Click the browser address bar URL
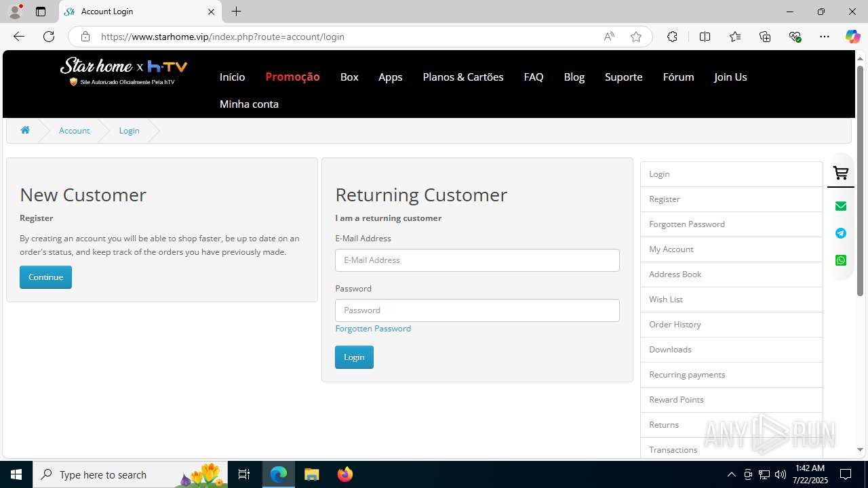The height and width of the screenshot is (488, 868). pyautogui.click(x=222, y=37)
